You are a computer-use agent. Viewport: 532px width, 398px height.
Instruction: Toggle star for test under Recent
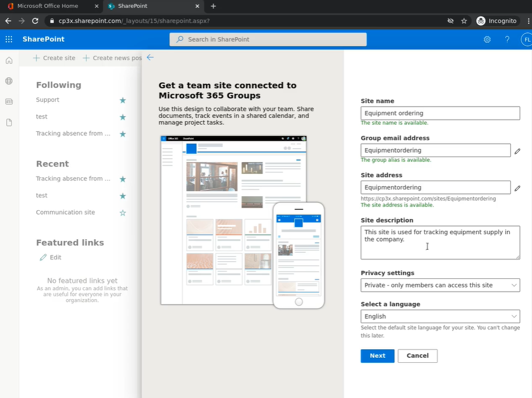tap(123, 196)
